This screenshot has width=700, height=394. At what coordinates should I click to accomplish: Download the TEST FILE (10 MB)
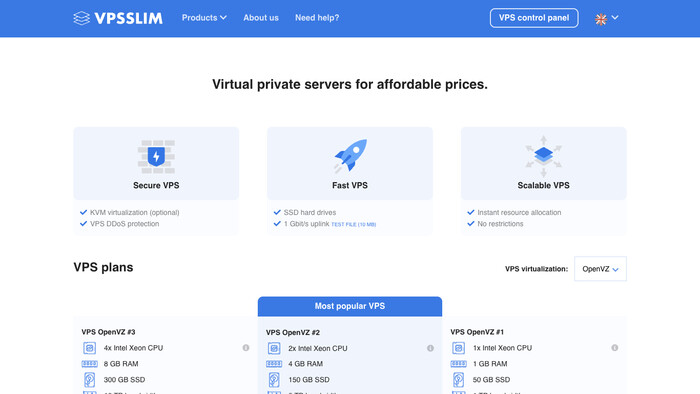[353, 224]
